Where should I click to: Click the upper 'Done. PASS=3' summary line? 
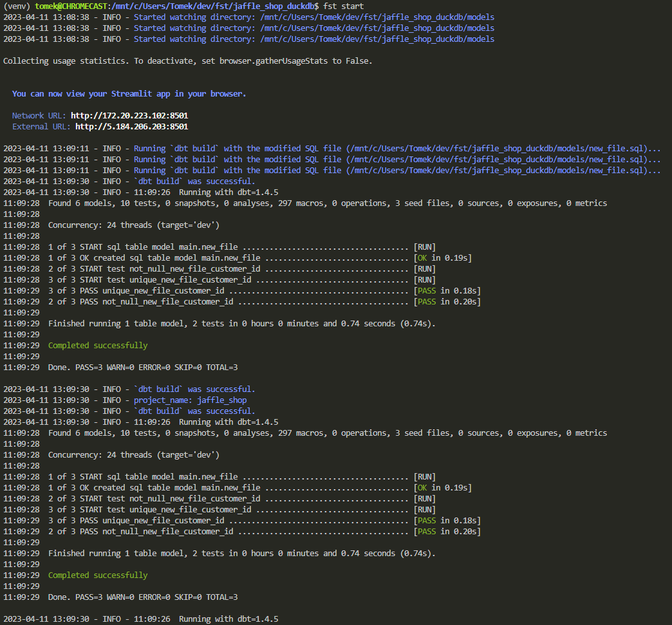pos(143,368)
